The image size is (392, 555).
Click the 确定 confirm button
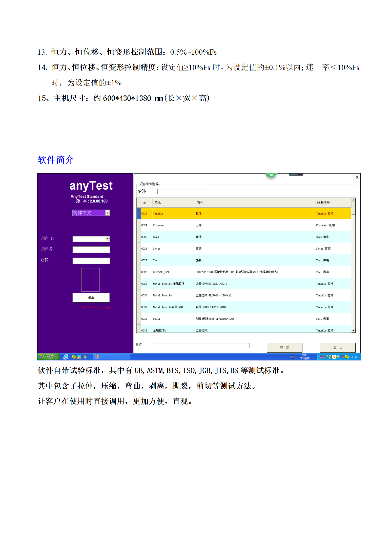click(x=284, y=348)
